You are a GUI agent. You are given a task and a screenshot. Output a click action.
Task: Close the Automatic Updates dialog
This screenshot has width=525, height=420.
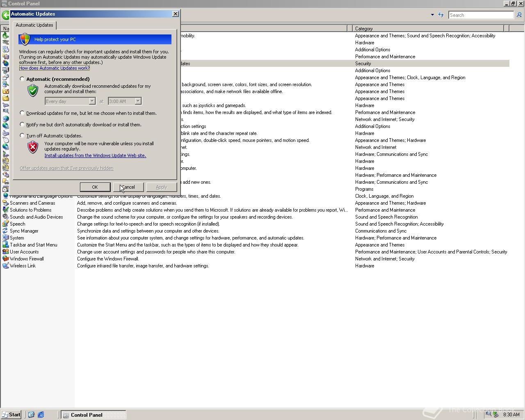tap(176, 14)
